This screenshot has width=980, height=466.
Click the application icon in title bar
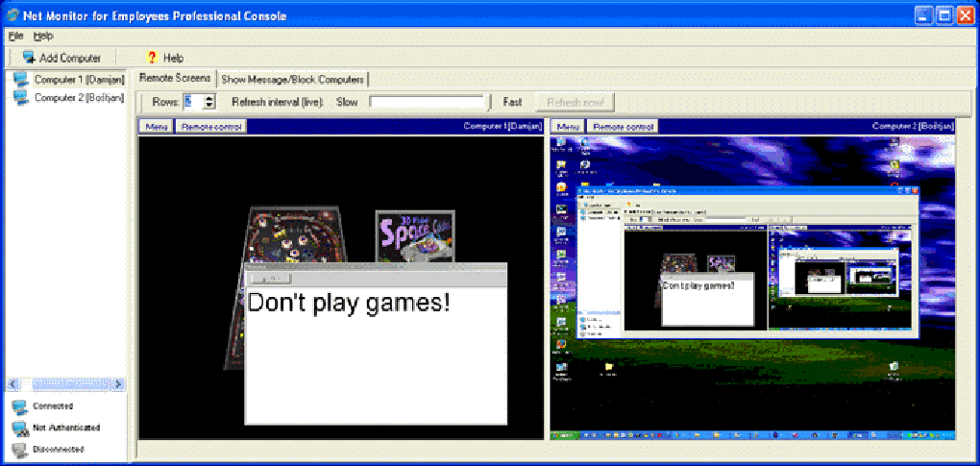[12, 15]
